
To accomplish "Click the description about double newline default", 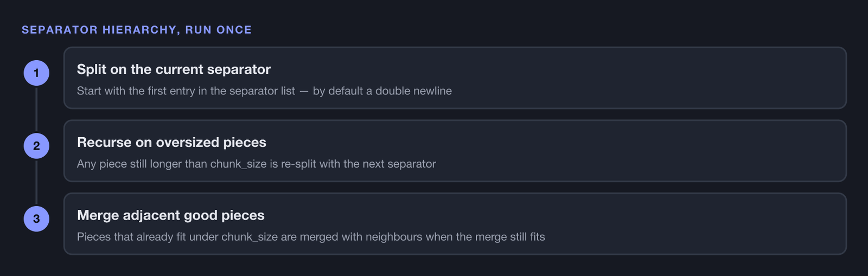I will click(x=264, y=91).
